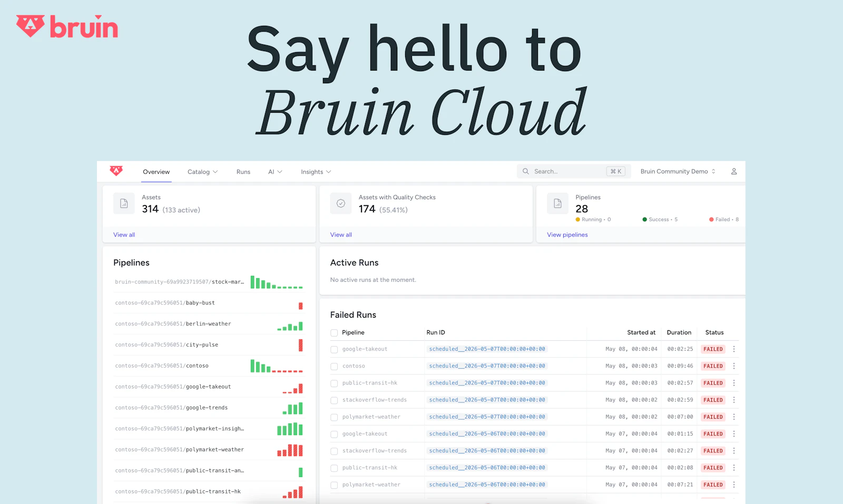Check the google-takeout May 08 run checkbox
This screenshot has width=843, height=504.
[334, 350]
